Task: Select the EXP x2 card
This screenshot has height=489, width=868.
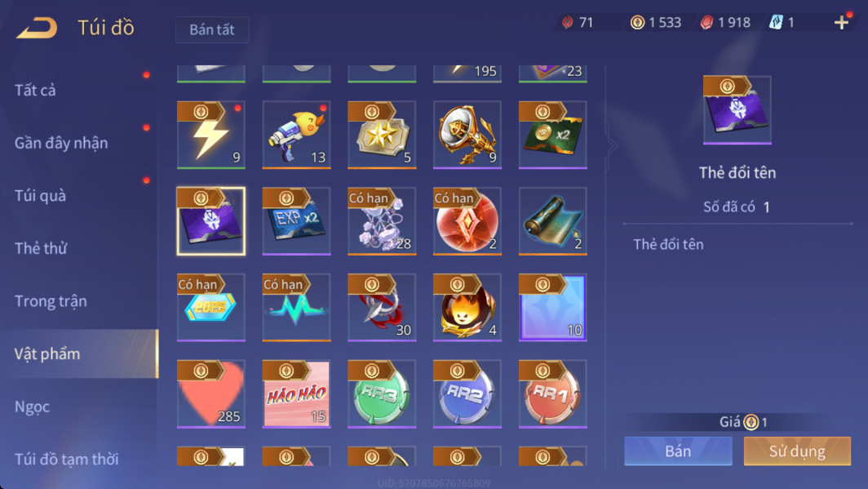Action: point(296,221)
